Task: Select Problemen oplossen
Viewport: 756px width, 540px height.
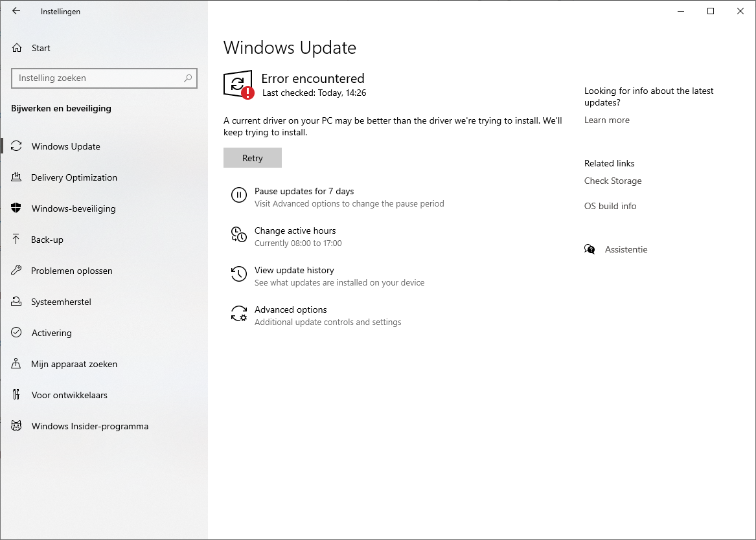Action: click(104, 271)
